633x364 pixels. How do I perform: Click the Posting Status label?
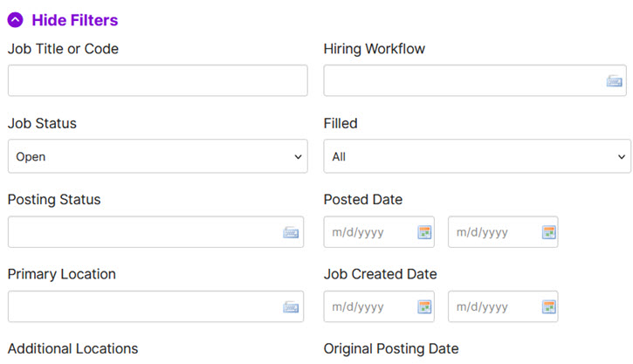(x=54, y=200)
